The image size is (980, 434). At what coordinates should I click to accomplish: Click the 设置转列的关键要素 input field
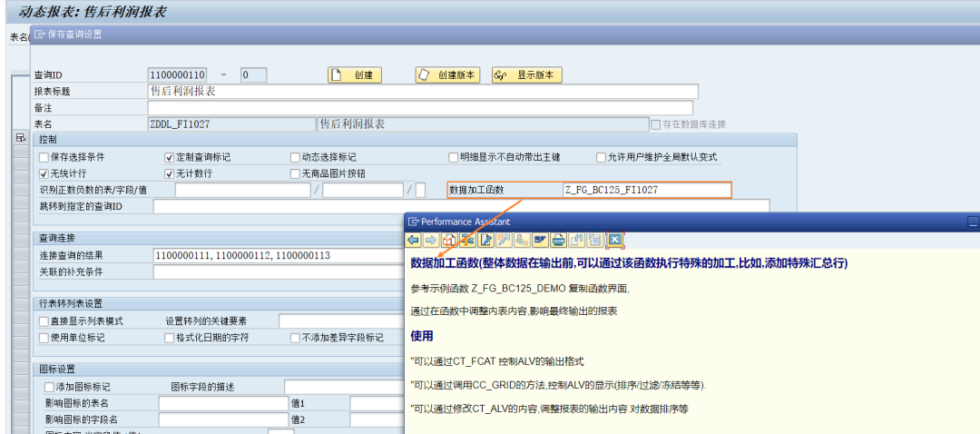[341, 321]
